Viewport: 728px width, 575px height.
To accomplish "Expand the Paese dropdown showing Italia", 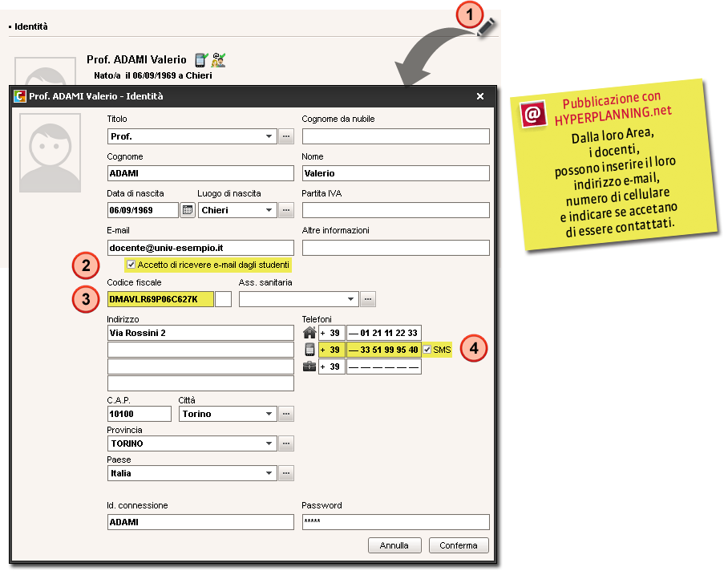I will (x=269, y=473).
